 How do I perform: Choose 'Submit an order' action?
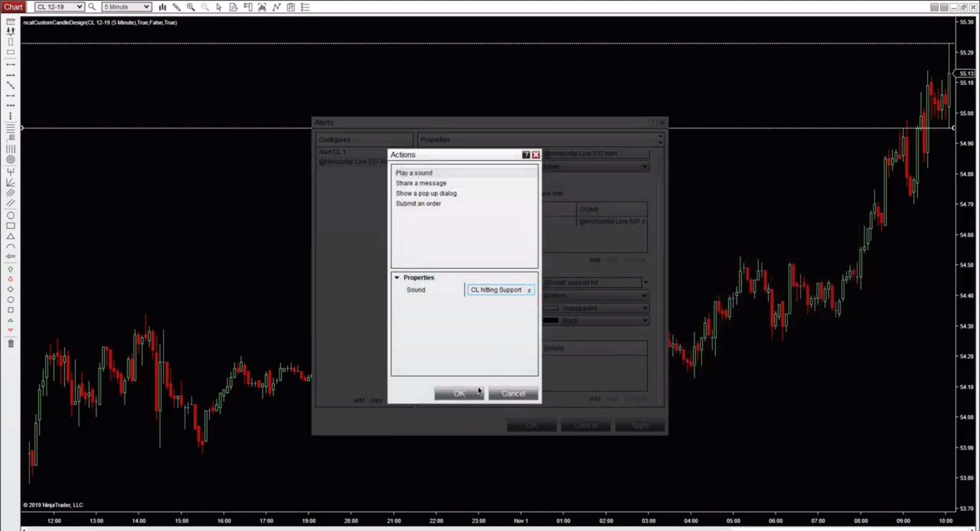[419, 204]
